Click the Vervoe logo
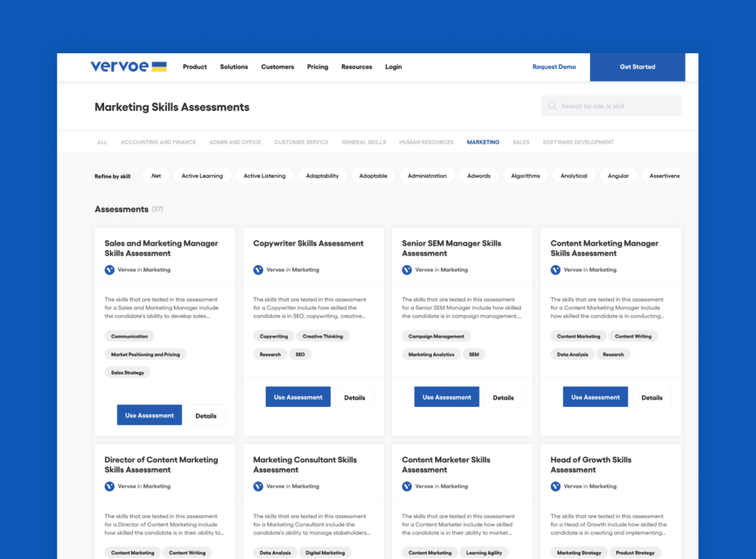 pyautogui.click(x=128, y=66)
